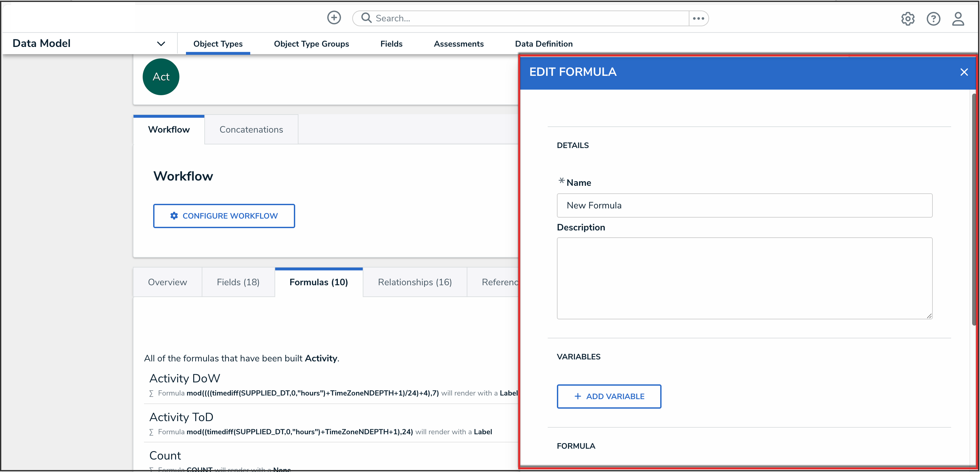Open the search options ellipsis
This screenshot has height=472, width=980.
pos(698,18)
